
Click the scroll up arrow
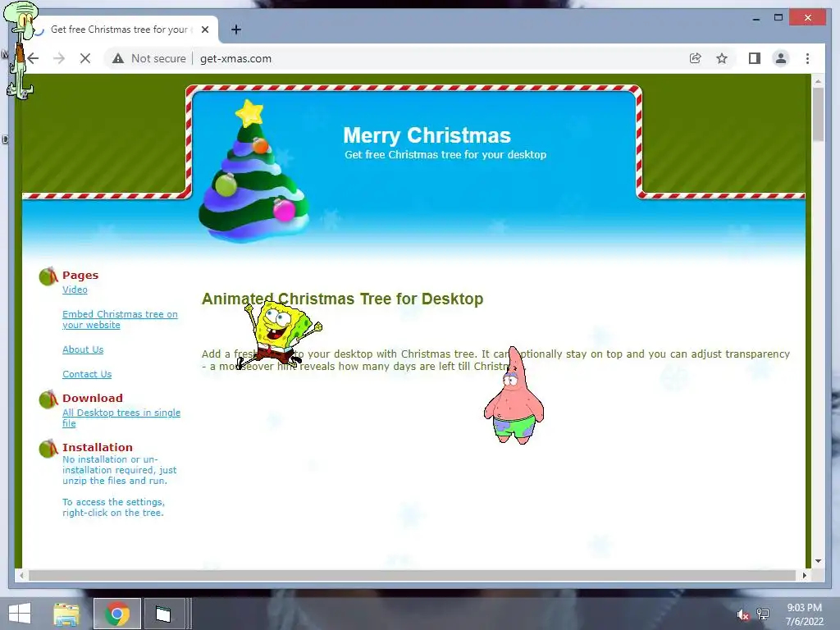(818, 81)
